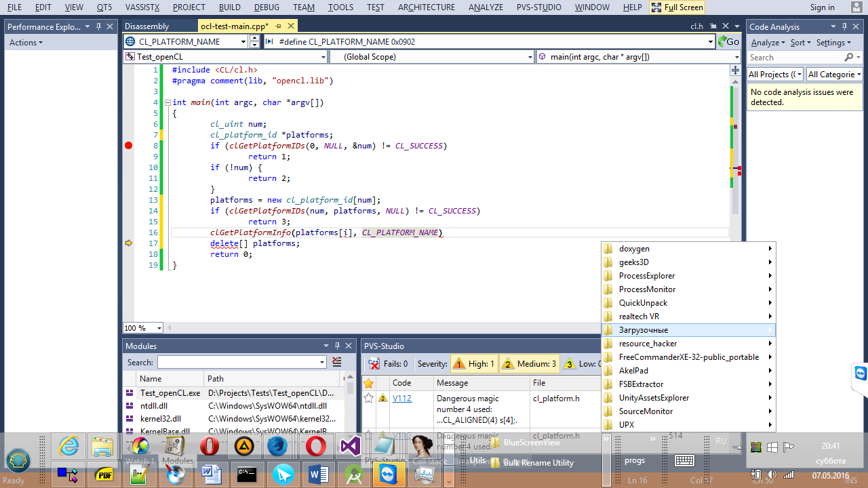Image resolution: width=868 pixels, height=488 pixels.
Task: Toggle the Medium severity filter
Action: [529, 364]
